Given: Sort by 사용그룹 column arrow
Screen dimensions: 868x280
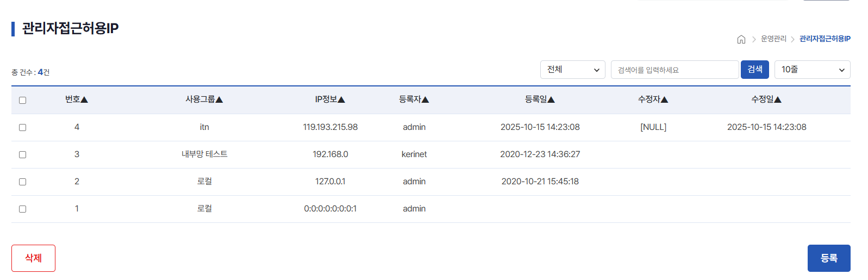Looking at the screenshot, I should pos(219,99).
